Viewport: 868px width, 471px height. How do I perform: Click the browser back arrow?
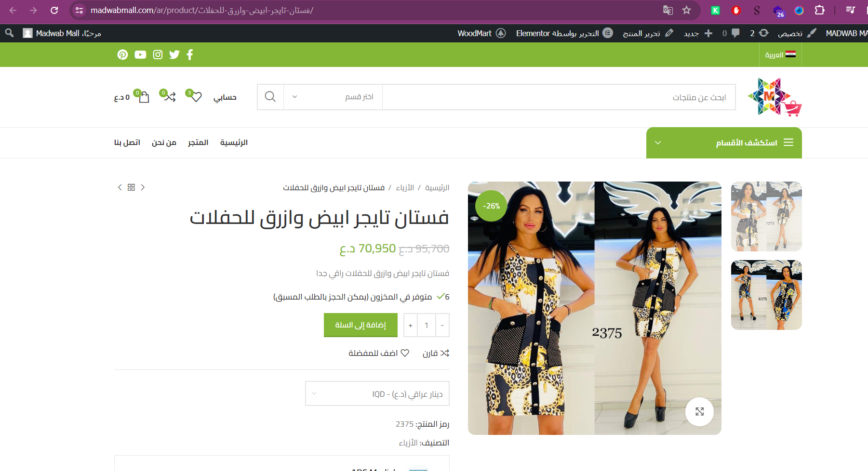point(13,10)
